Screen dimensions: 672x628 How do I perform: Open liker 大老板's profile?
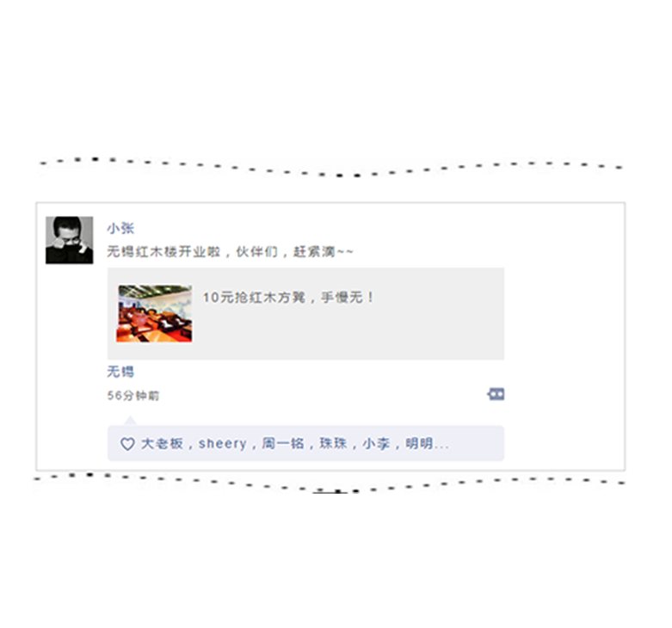[162, 443]
